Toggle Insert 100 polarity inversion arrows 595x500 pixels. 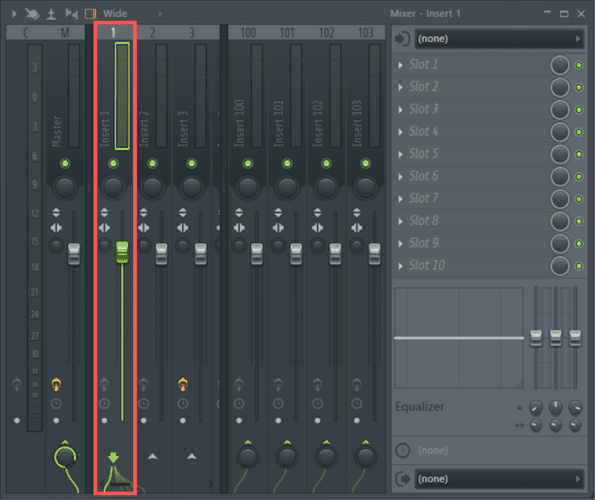(239, 212)
